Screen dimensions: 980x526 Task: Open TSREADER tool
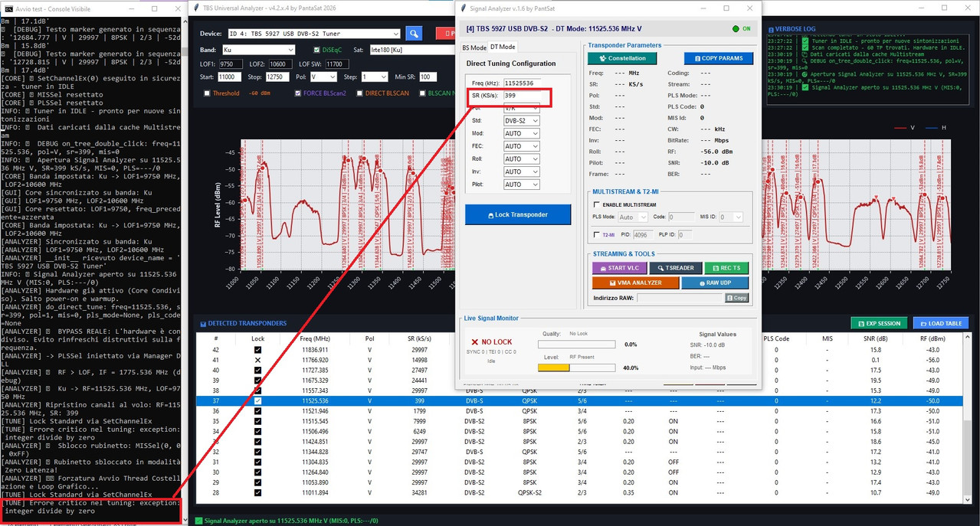tap(675, 268)
